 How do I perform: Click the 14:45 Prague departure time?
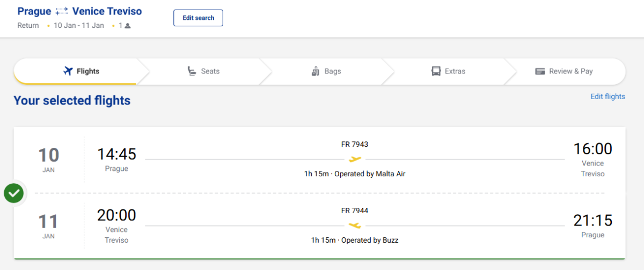116,154
